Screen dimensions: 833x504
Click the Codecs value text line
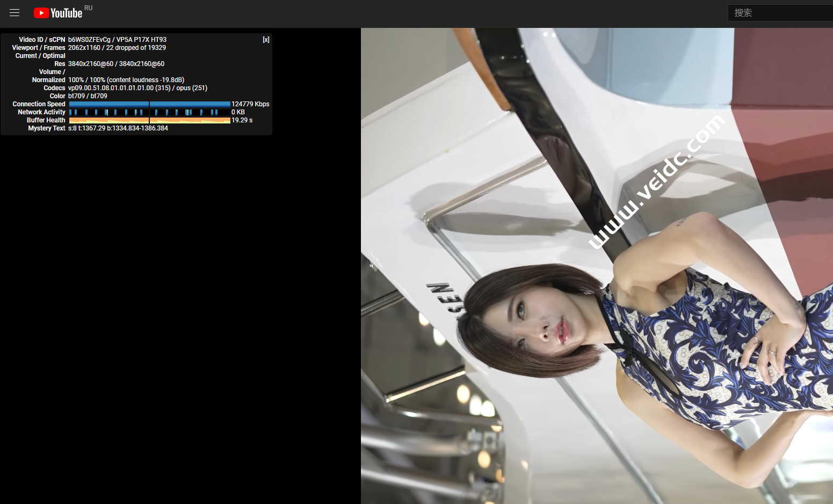[137, 88]
